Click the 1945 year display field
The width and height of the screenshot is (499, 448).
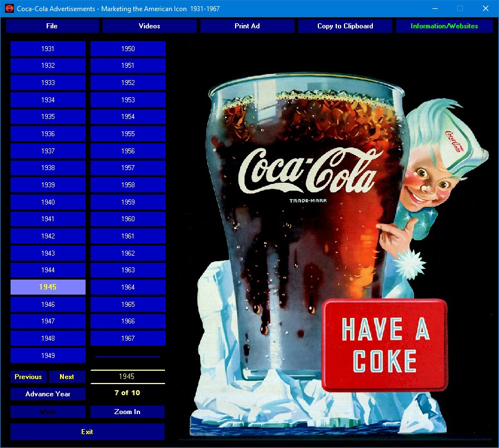(128, 377)
